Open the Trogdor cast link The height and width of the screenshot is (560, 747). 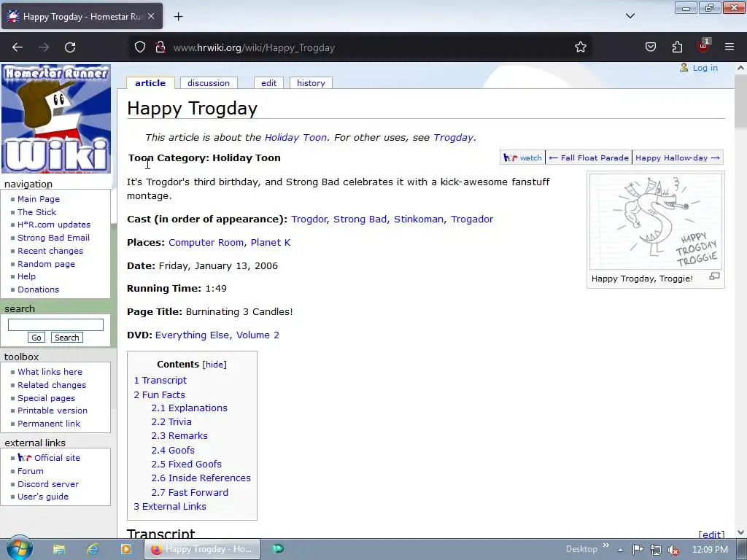[x=309, y=219]
